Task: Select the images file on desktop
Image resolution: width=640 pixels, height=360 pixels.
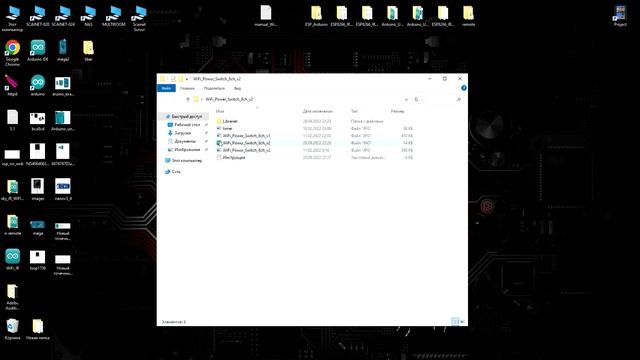Action: point(38,190)
